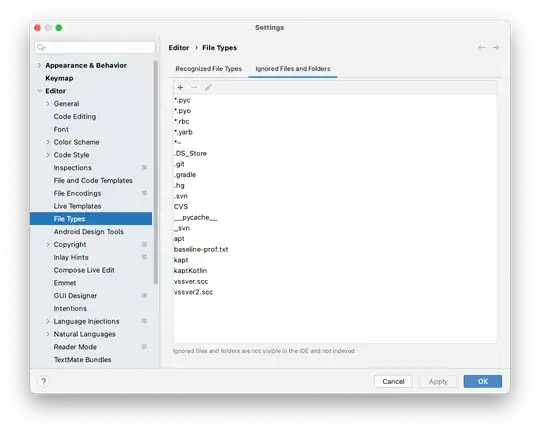This screenshot has width=540, height=433.
Task: Open TextMate Bundles settings
Action: 82,360
